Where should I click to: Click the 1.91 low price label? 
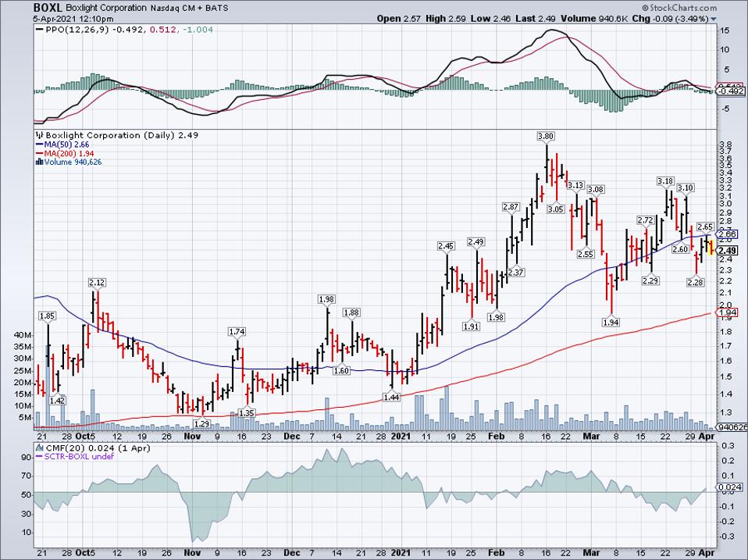tap(472, 326)
